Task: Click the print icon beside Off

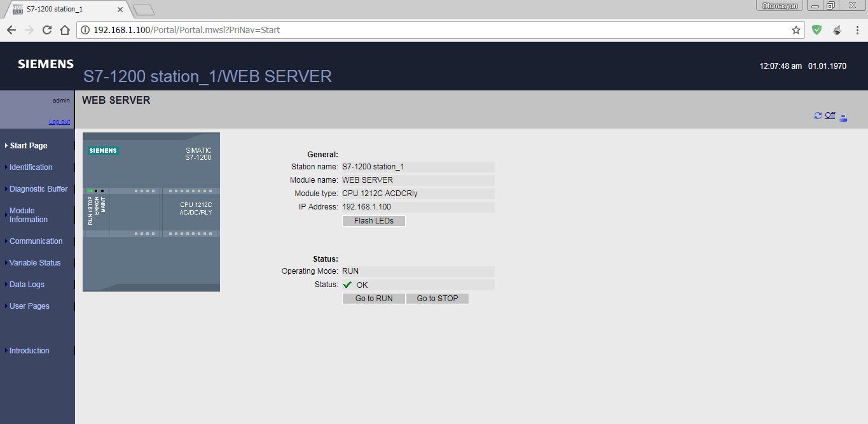Action: (x=844, y=117)
